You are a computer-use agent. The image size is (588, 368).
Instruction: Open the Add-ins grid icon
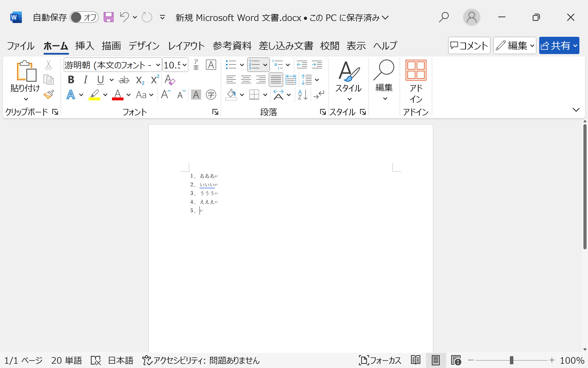coord(416,70)
